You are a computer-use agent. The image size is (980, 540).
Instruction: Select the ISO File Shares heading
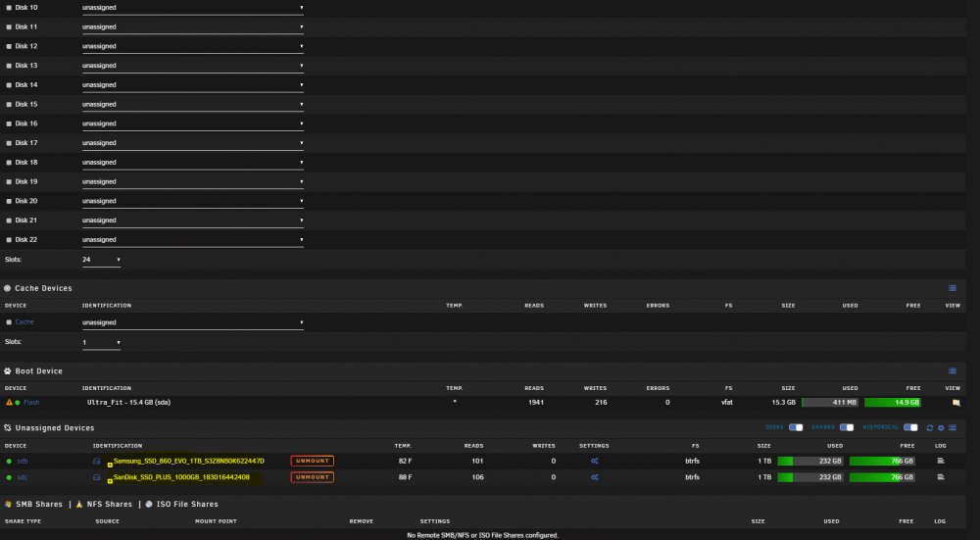coord(187,504)
